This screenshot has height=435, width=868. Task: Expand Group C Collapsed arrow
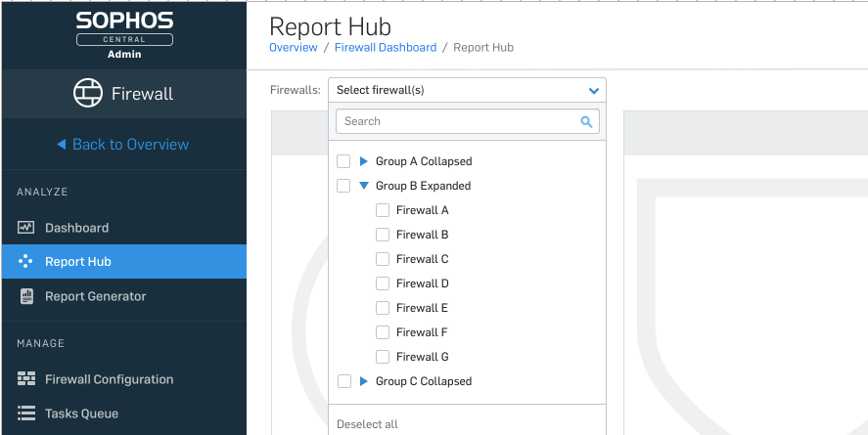[x=364, y=381]
